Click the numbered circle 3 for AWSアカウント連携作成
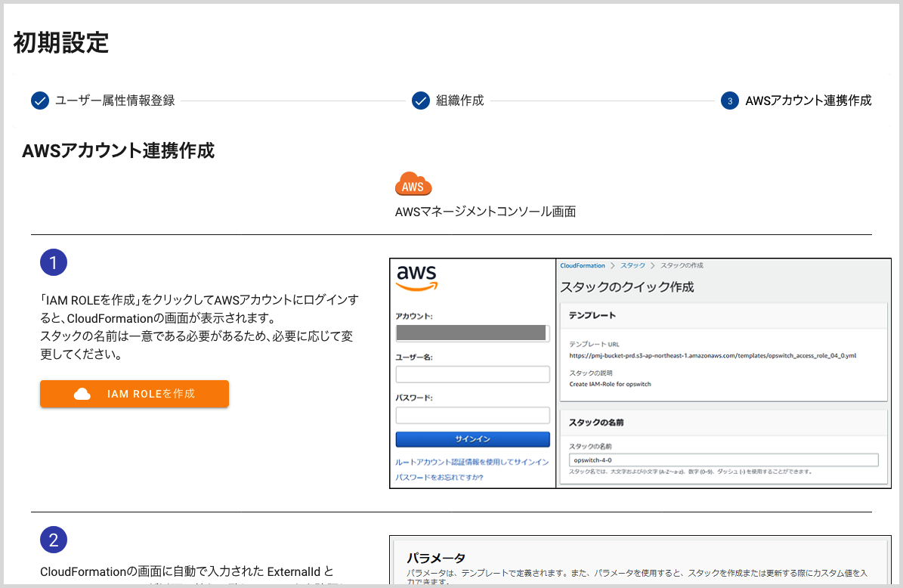 (728, 100)
